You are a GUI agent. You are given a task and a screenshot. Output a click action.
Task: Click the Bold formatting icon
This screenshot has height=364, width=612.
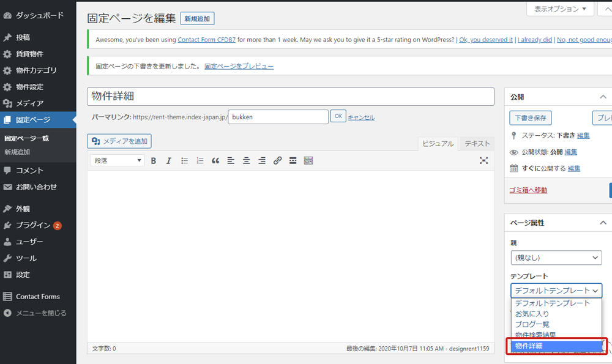click(154, 161)
